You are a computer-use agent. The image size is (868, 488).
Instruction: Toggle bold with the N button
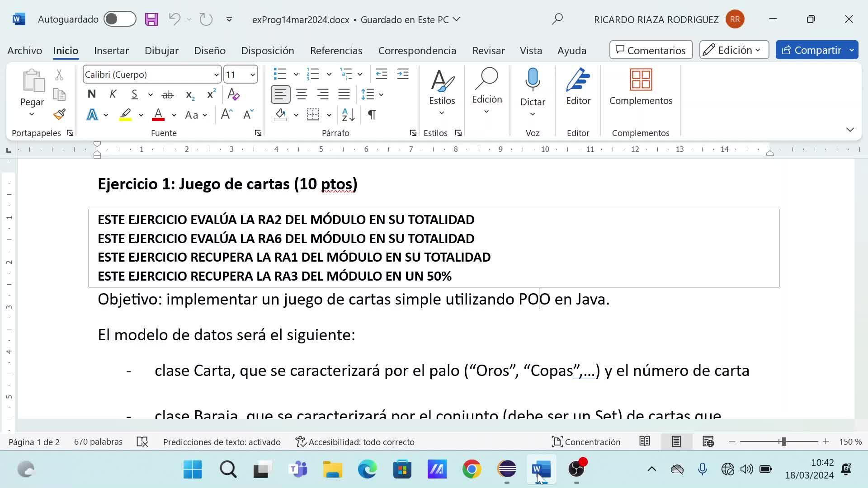pyautogui.click(x=91, y=94)
